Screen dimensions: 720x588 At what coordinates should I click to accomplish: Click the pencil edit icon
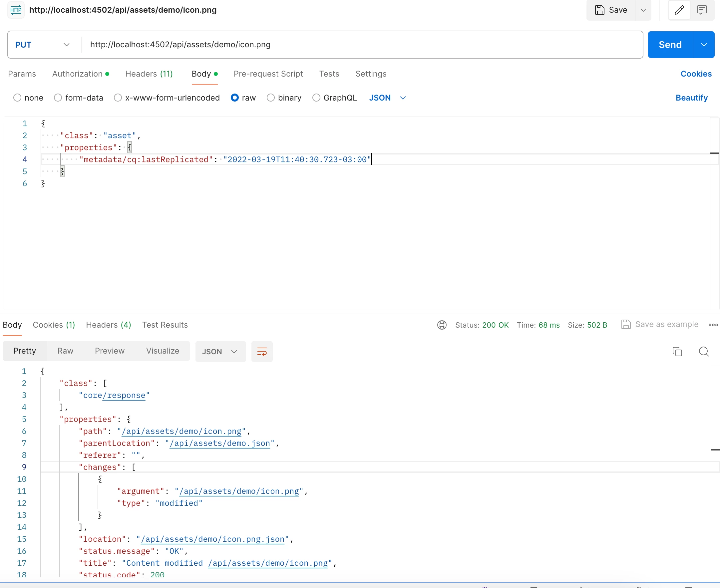[679, 10]
